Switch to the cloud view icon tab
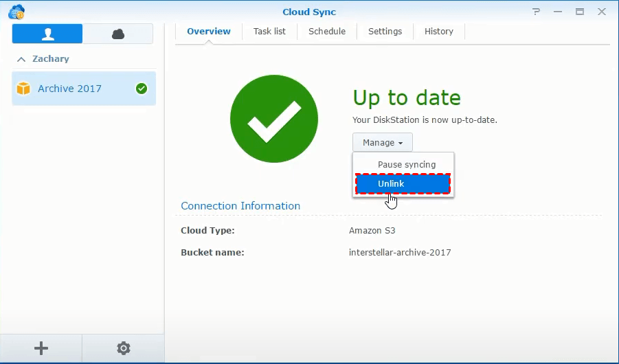619x364 pixels. [117, 34]
